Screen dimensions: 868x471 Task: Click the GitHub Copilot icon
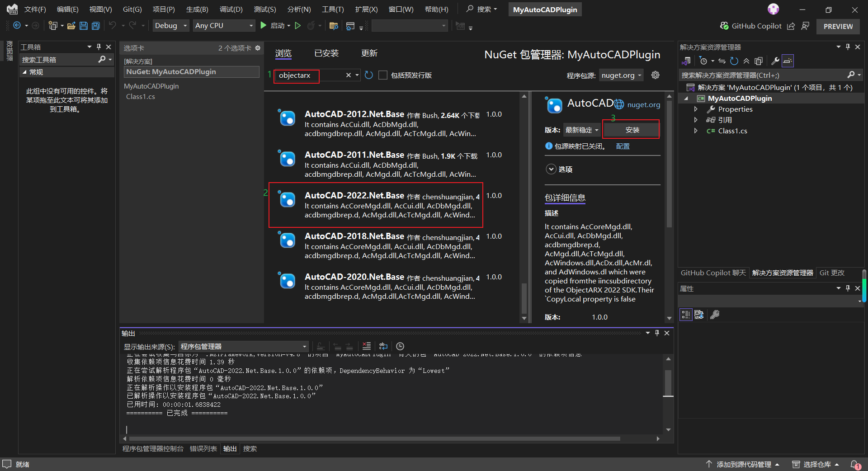[x=724, y=26]
